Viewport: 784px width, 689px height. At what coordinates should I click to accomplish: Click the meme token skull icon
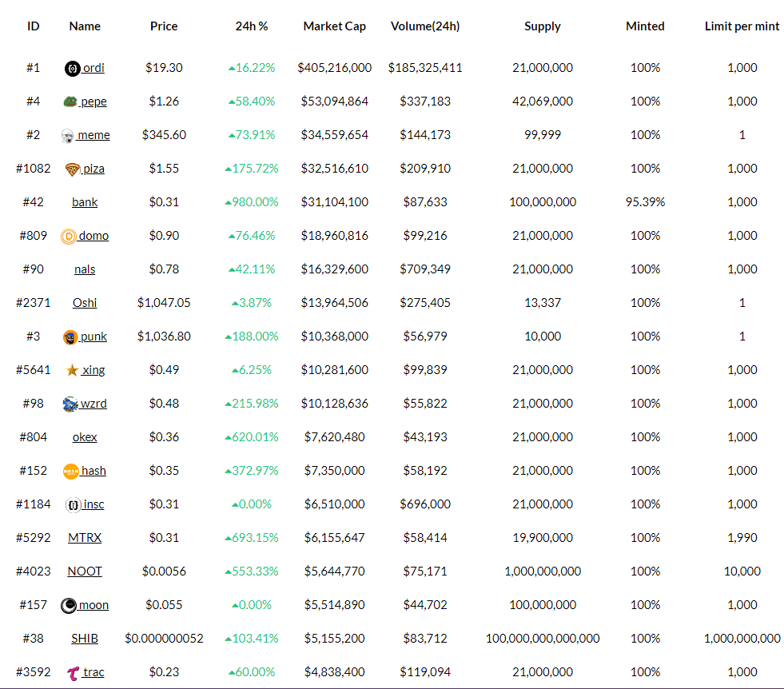(x=68, y=136)
